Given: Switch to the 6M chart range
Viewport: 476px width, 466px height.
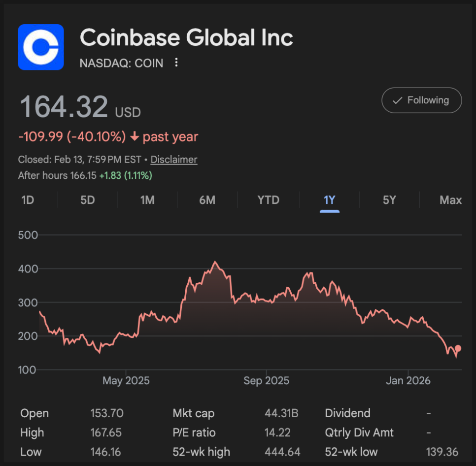Looking at the screenshot, I should 207,200.
